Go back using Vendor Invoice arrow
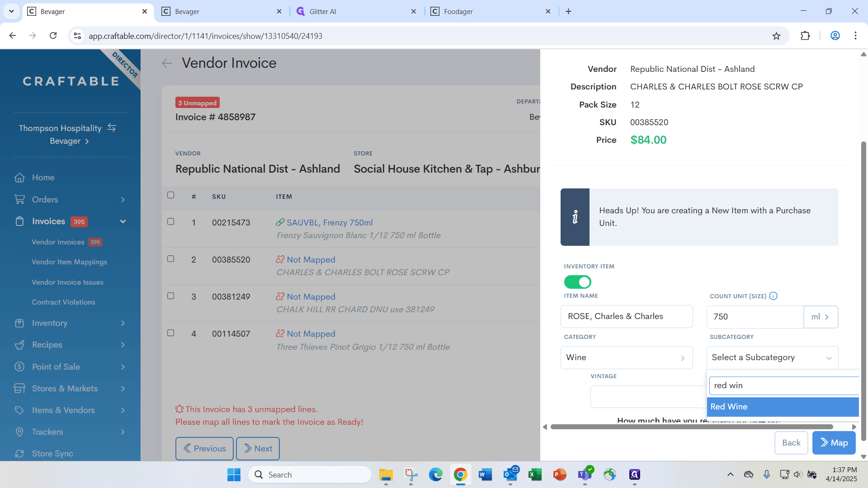The height and width of the screenshot is (488, 868). [x=167, y=63]
